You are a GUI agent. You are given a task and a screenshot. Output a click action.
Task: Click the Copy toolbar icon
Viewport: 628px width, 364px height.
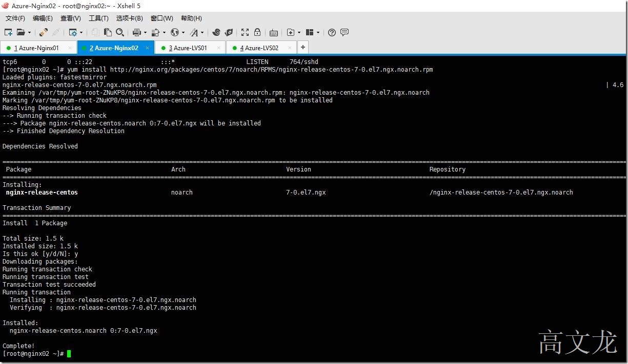click(x=95, y=32)
